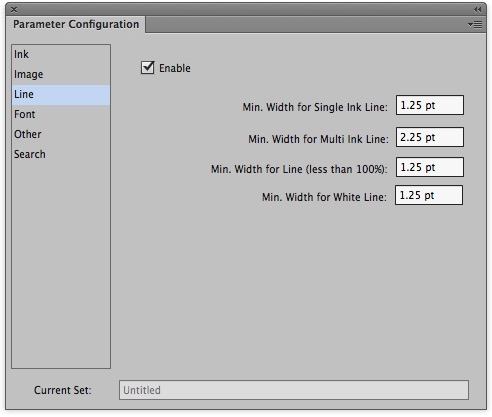Select the Line category in the list
Image resolution: width=492 pixels, height=417 pixels.
61,95
